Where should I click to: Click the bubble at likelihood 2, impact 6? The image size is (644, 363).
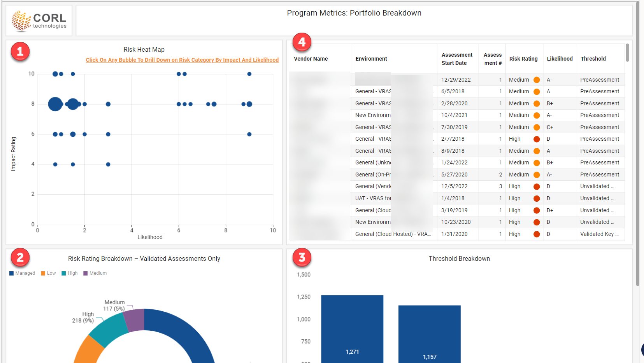pyautogui.click(x=84, y=134)
